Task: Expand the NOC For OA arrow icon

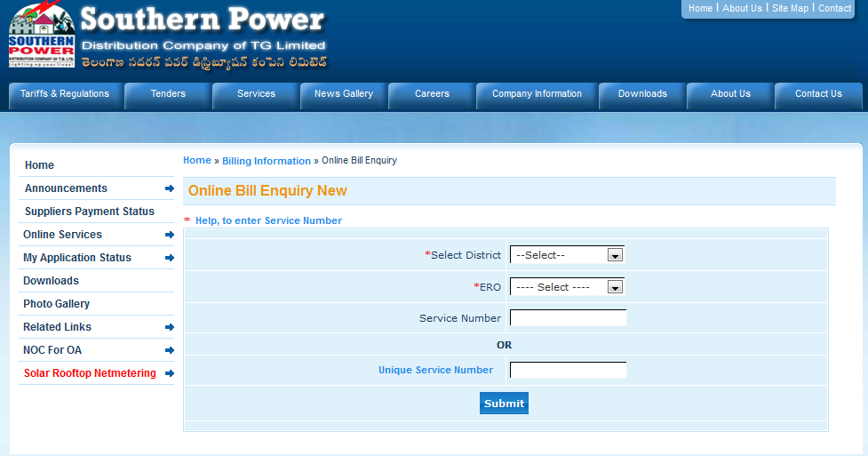Action: pyautogui.click(x=170, y=350)
